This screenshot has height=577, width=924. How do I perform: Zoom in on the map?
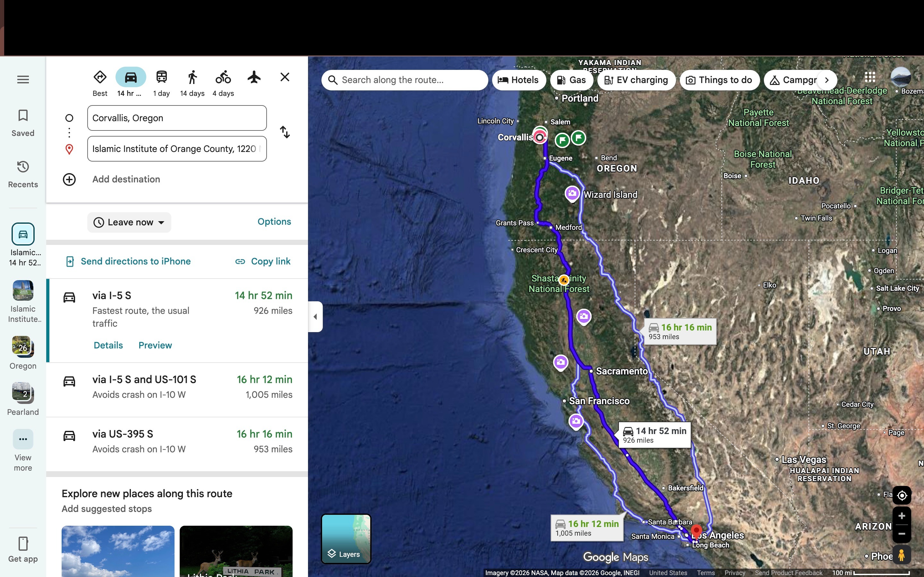coord(902,516)
